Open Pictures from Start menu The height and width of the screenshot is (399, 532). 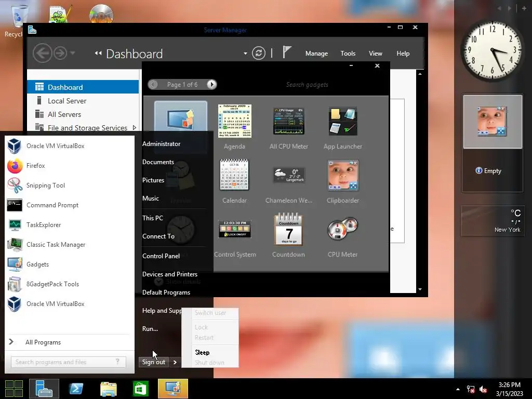tap(153, 180)
